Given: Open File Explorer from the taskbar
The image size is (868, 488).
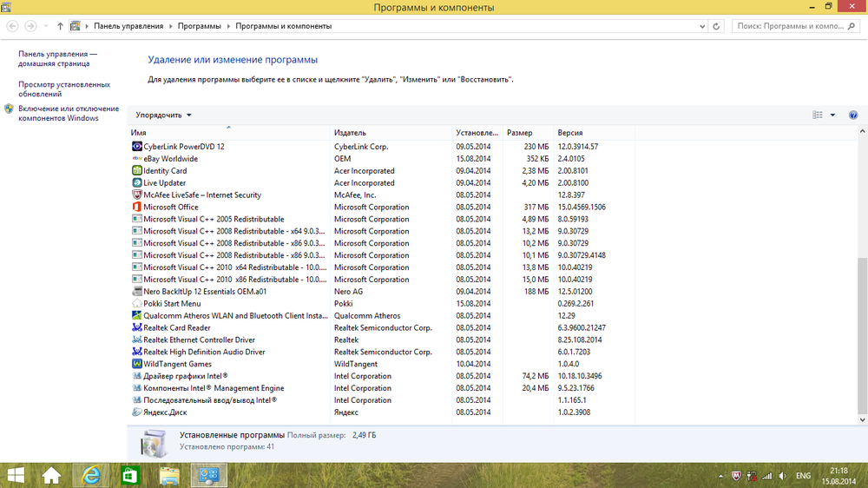Looking at the screenshot, I should tap(169, 475).
